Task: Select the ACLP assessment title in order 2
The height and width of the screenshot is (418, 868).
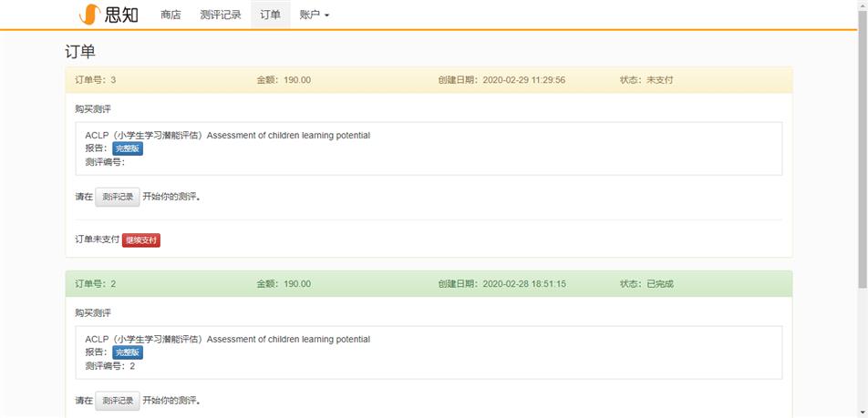Action: click(x=227, y=340)
